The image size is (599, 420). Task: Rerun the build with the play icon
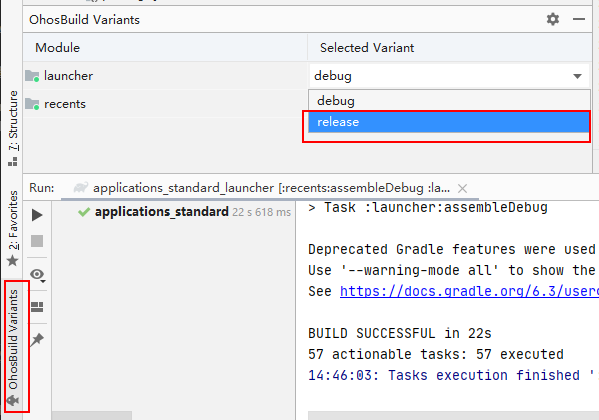point(37,215)
